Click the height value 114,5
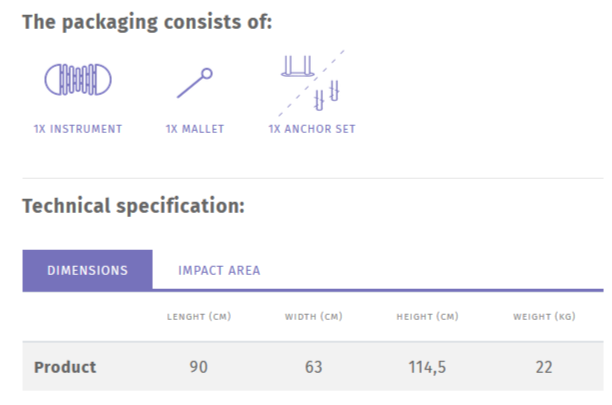 pos(427,367)
